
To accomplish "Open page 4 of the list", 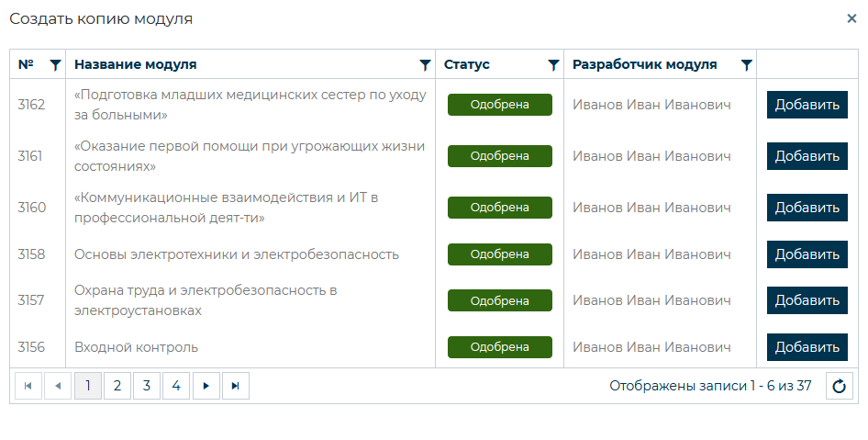I will 176,386.
